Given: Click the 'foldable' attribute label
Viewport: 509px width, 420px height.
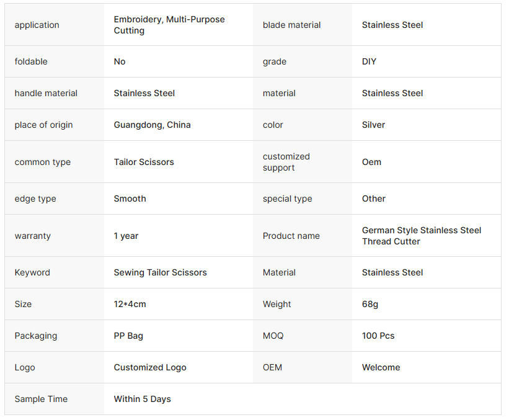Looking at the screenshot, I should point(31,62).
